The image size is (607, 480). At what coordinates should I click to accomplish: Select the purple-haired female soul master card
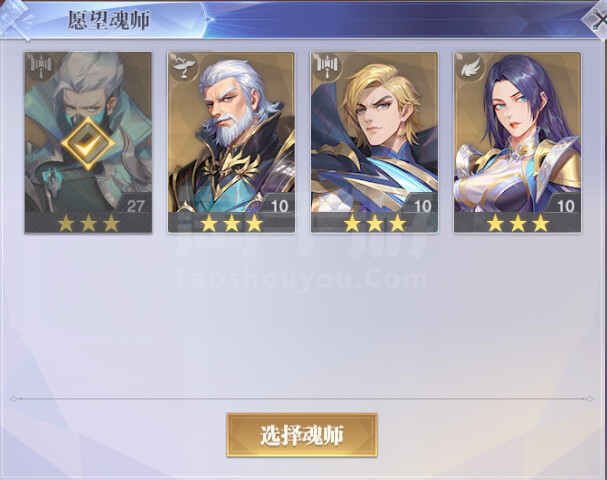point(517,142)
